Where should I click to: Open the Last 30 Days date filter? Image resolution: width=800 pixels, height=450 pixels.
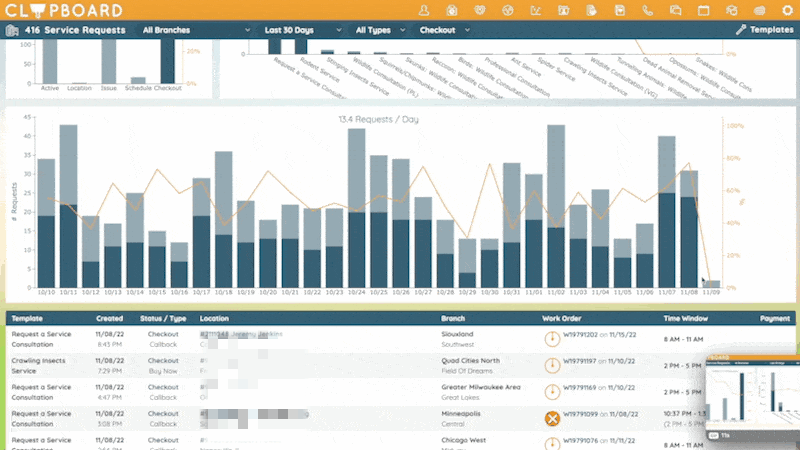303,30
